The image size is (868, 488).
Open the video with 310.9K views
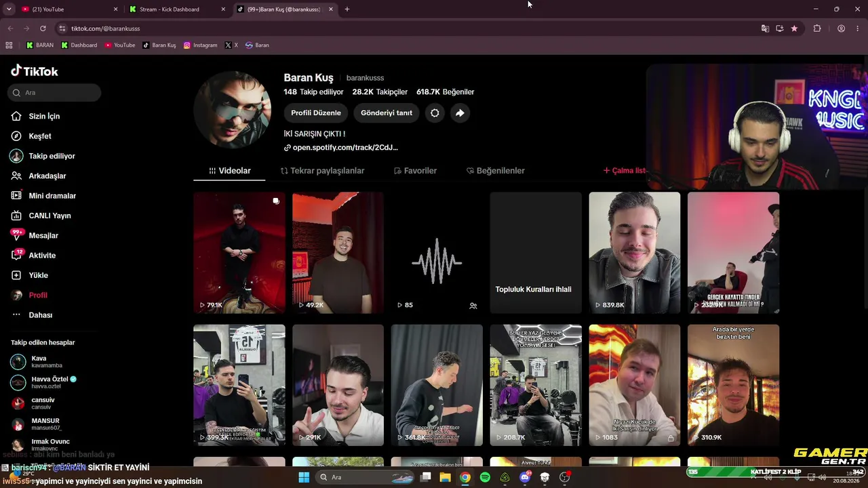pos(733,385)
